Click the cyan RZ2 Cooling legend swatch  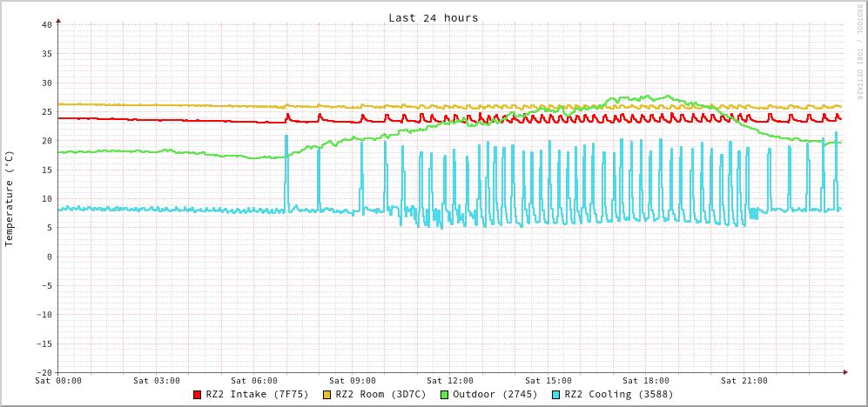click(556, 395)
